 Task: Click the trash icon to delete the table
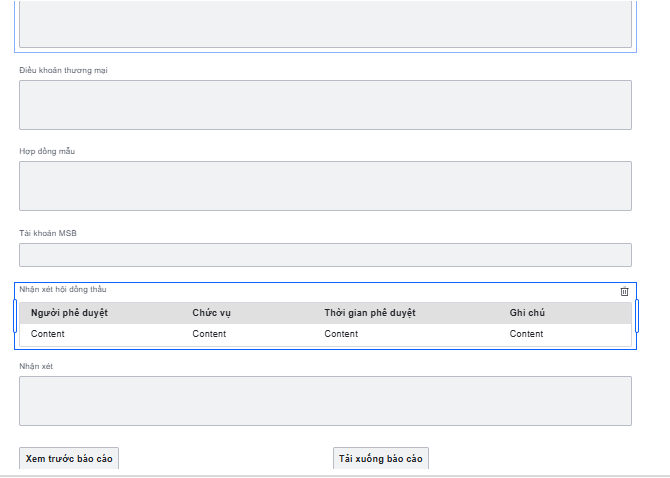pyautogui.click(x=625, y=292)
